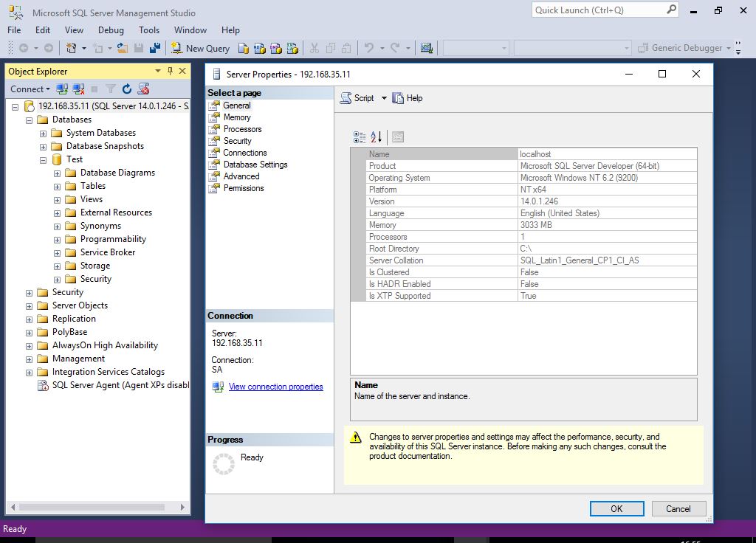The height and width of the screenshot is (543, 756).
Task: Close the Object Explorer panel
Action: [x=182, y=72]
